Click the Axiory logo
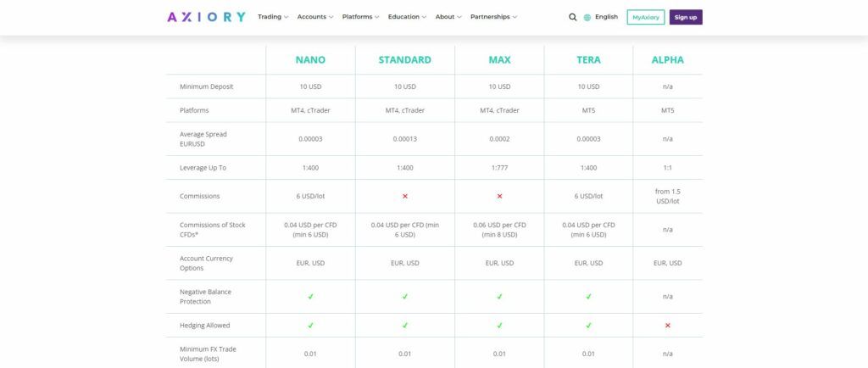Screen dimensions: 868x368 tap(206, 17)
